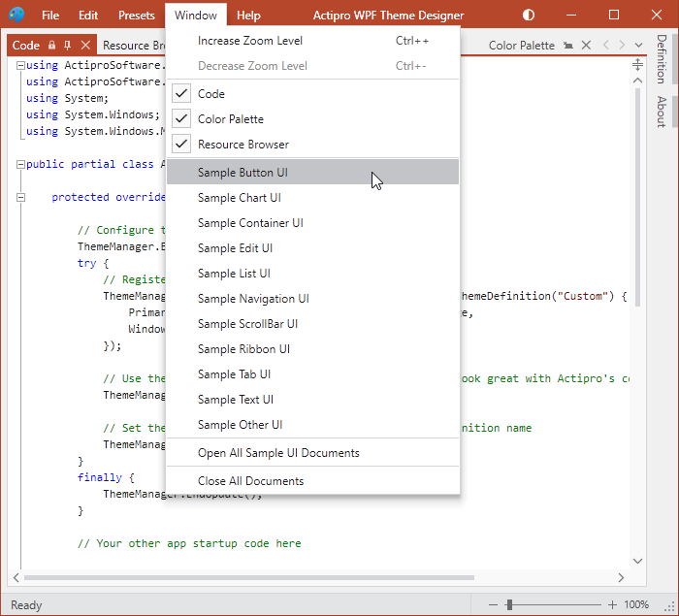Image resolution: width=679 pixels, height=616 pixels.
Task: Click the zoom in plus button in status bar
Action: 612,604
